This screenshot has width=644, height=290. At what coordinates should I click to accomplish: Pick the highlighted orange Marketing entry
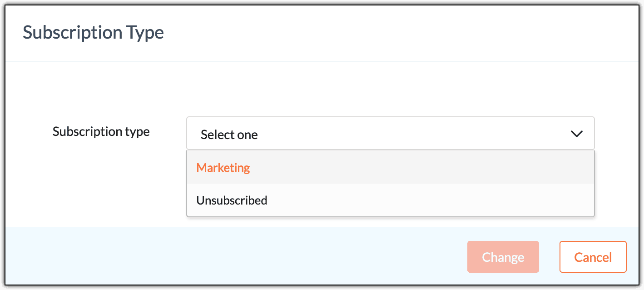223,168
